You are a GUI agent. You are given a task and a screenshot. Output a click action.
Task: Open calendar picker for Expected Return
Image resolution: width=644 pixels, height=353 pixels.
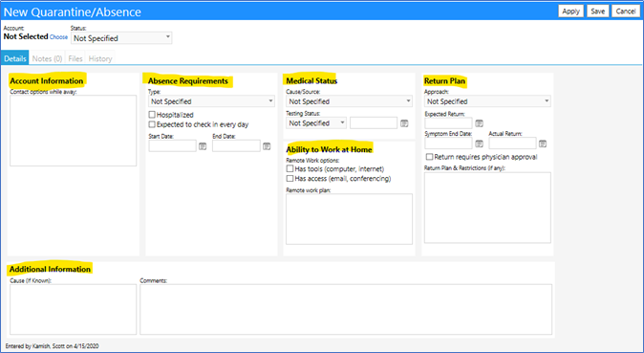point(479,123)
